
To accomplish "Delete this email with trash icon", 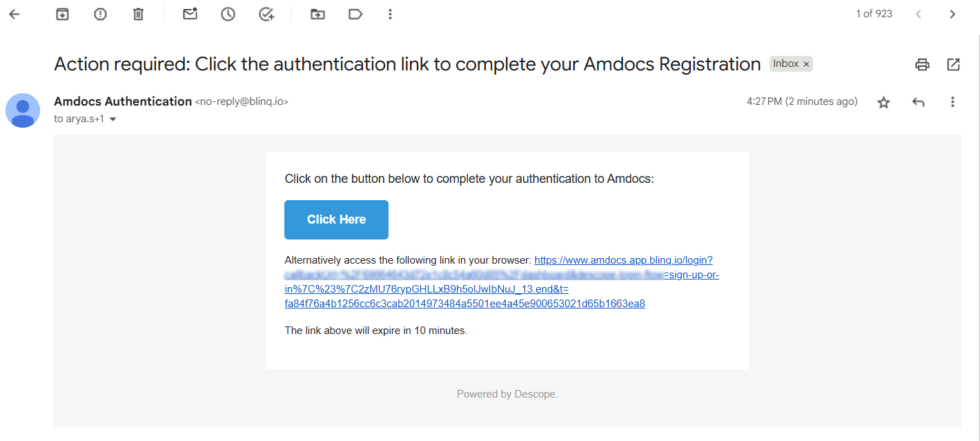I will click(x=139, y=14).
